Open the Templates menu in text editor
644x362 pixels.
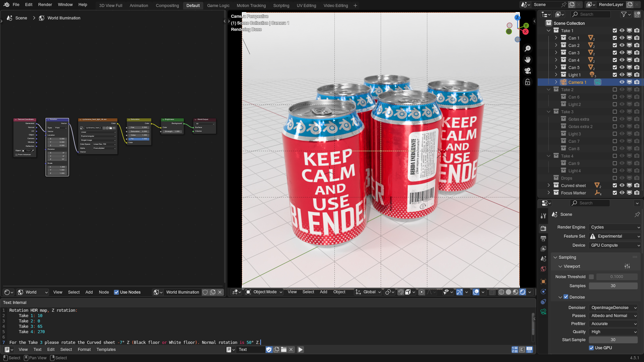[106, 350]
